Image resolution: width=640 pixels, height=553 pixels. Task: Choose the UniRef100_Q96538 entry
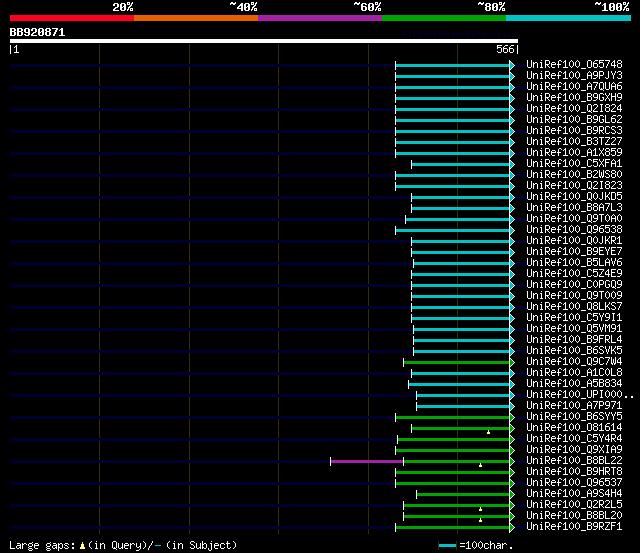point(574,230)
